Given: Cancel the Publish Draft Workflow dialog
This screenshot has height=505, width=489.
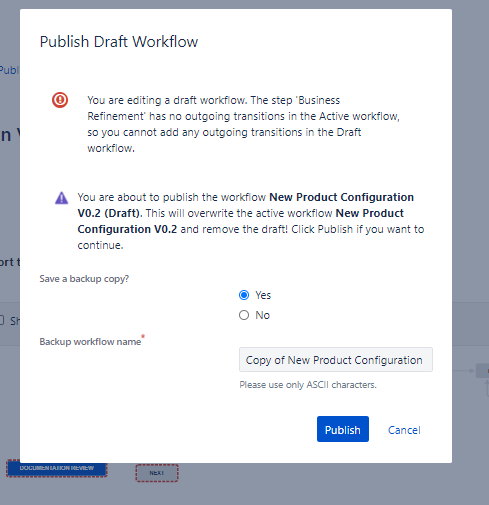Looking at the screenshot, I should tap(404, 430).
